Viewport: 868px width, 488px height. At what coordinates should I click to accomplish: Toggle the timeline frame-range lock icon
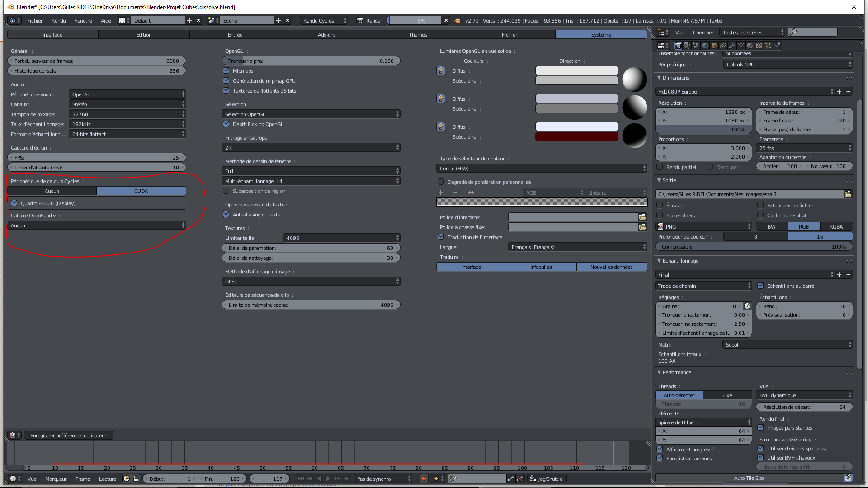[136, 479]
